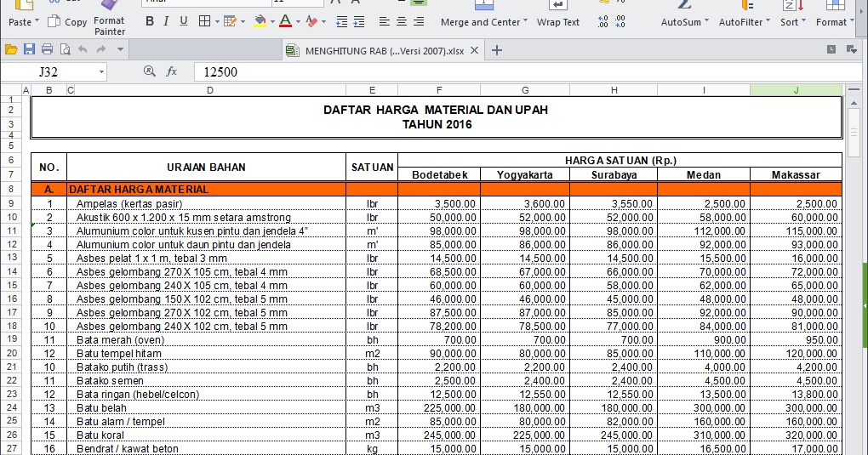The width and height of the screenshot is (868, 455).
Task: Open the Sort dropdown arrow
Action: point(803,21)
